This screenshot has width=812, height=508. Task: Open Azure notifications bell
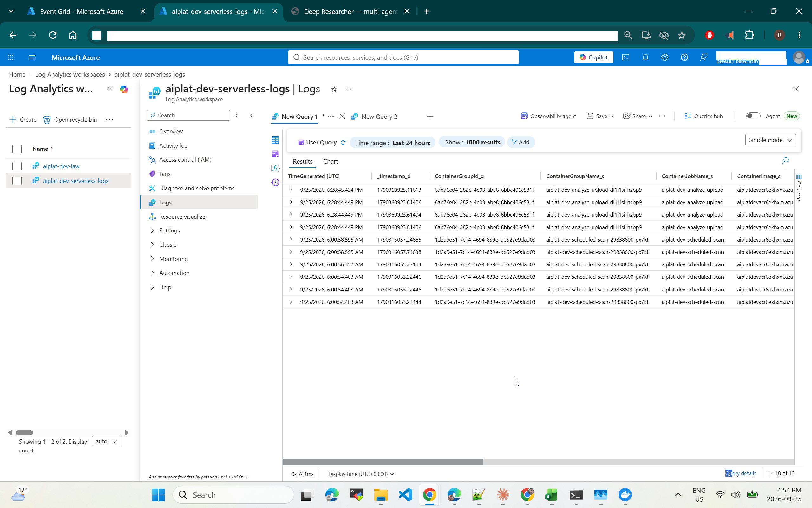pyautogui.click(x=645, y=57)
